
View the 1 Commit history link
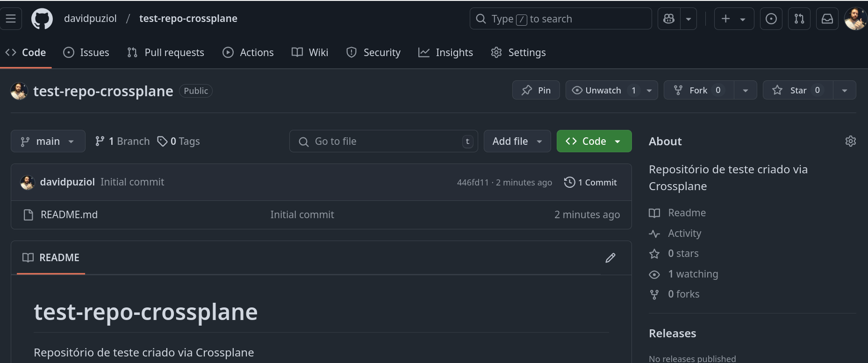click(x=591, y=182)
